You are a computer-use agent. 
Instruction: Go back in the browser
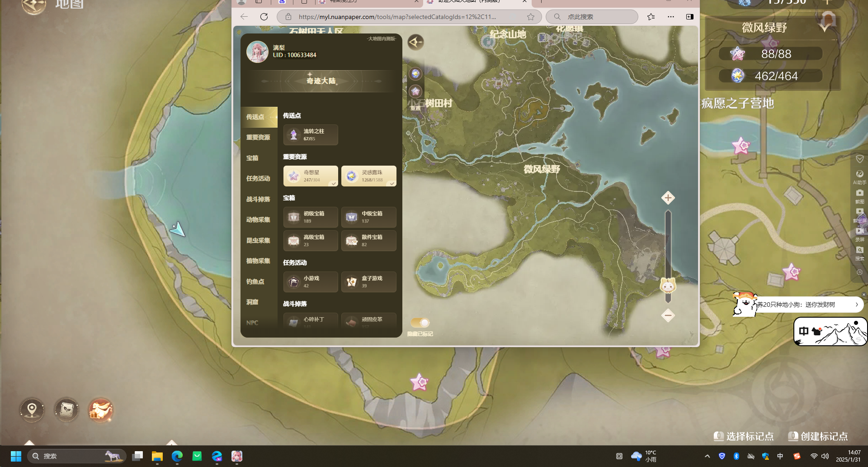[244, 17]
